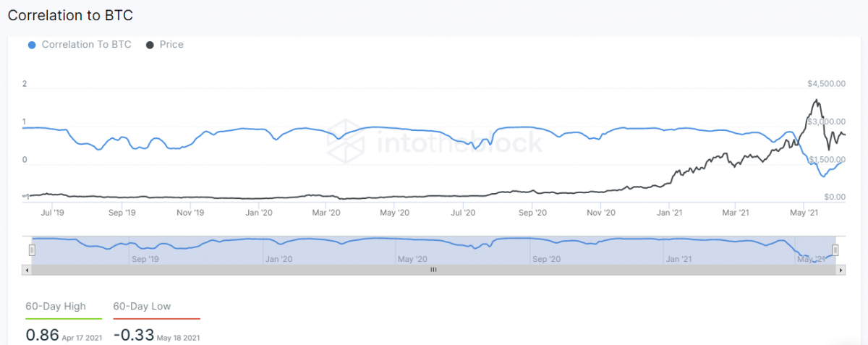Screen dimensions: 868x345
Task: Click the Mar '20 x-axis label
Action: tap(326, 213)
